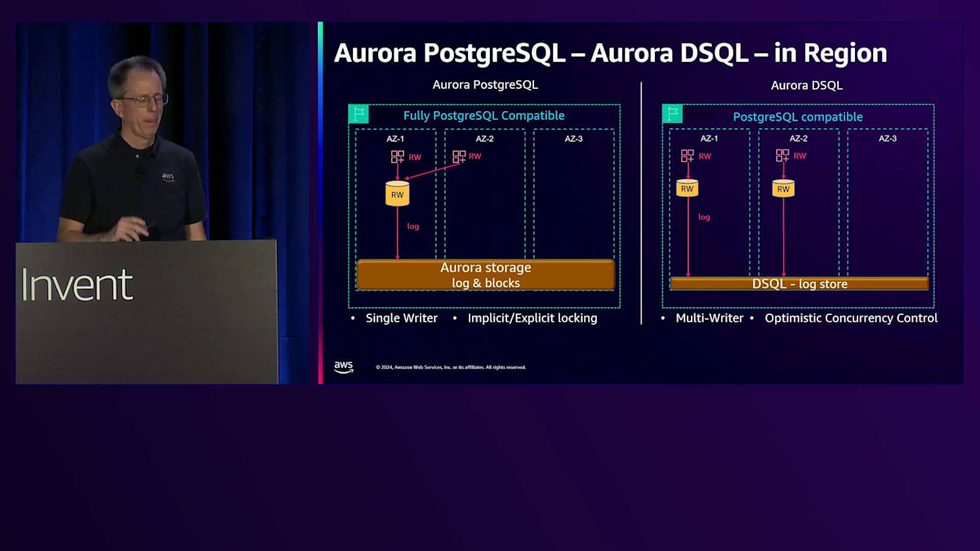Select the AZ-1 application icon in the Aurora DSQL diagram
Screen dimensions: 980x551
tap(688, 156)
